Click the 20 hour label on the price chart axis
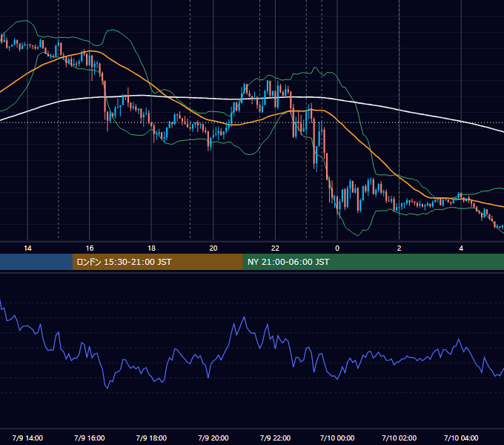 (x=213, y=248)
